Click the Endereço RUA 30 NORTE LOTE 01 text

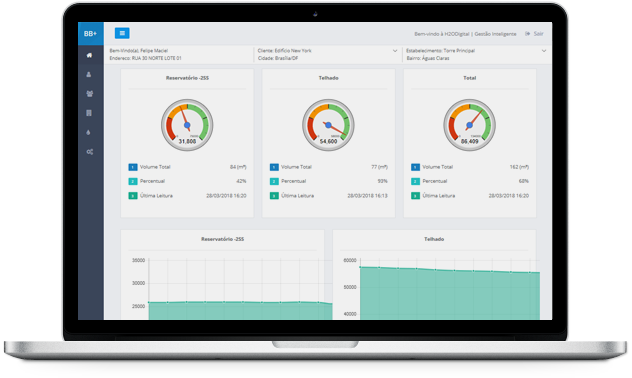tap(146, 58)
